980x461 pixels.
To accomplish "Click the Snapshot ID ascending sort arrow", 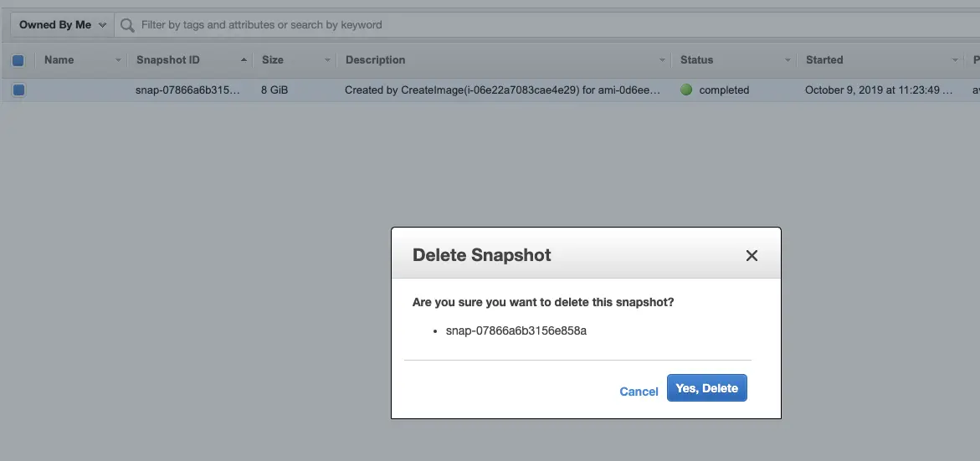I will 244,60.
